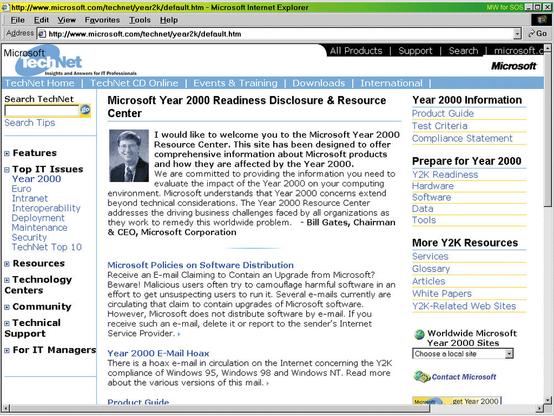
Task: Open the Tools menu
Action: pos(140,20)
